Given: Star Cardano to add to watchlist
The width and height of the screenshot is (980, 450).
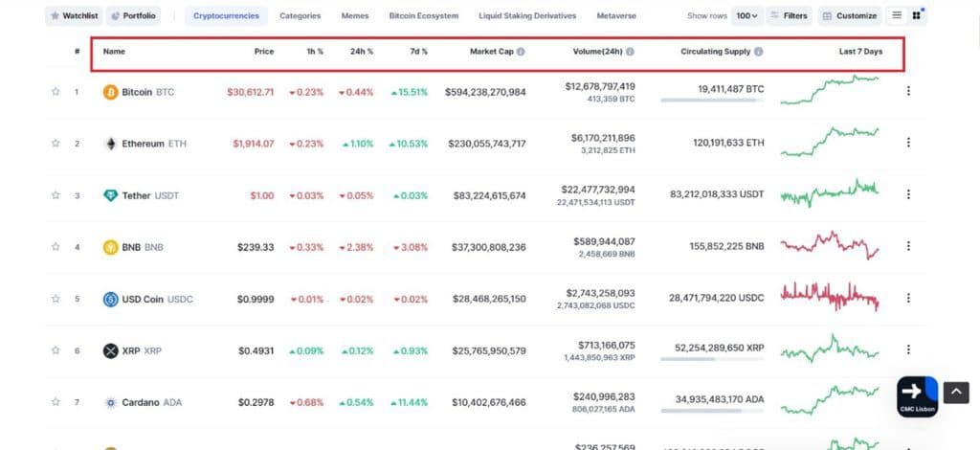Looking at the screenshot, I should 56,402.
